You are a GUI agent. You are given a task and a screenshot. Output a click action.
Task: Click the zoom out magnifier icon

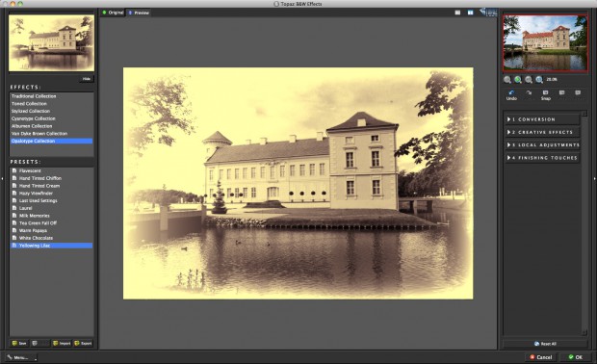(x=507, y=80)
